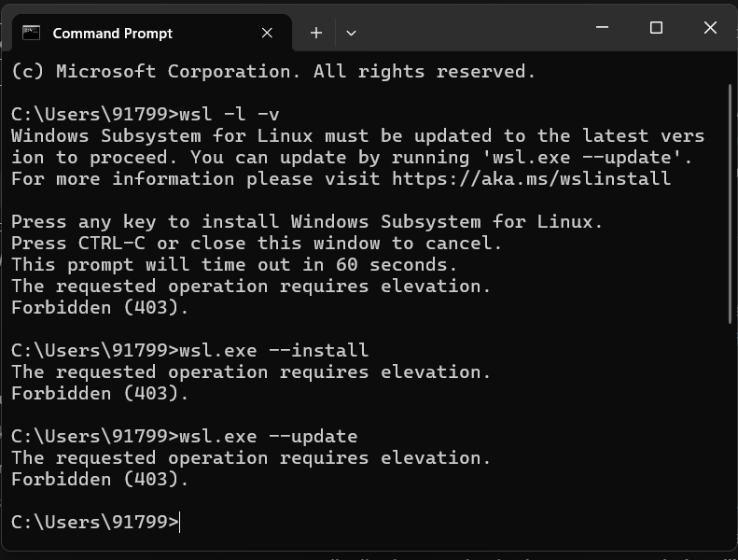The height and width of the screenshot is (560, 738).
Task: Maximize the terminal window
Action: [x=656, y=28]
